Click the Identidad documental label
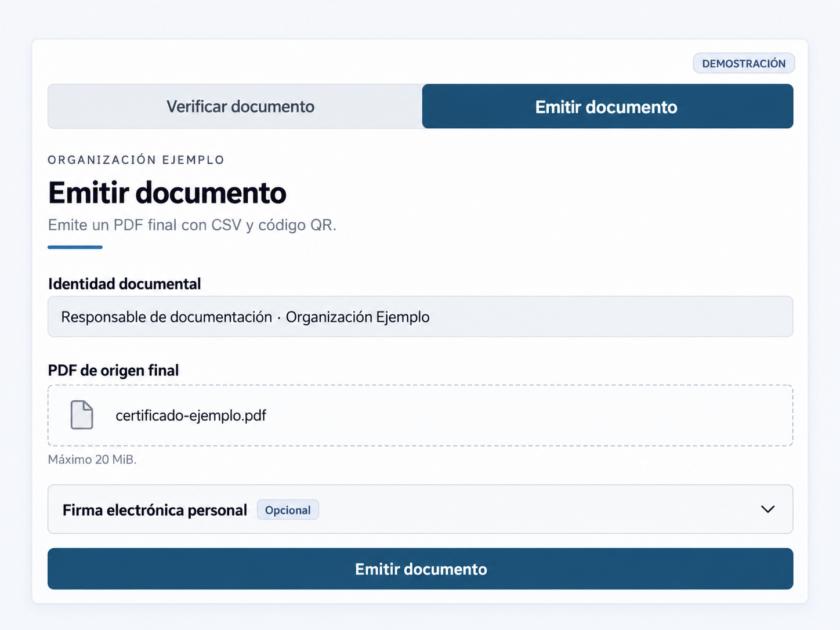840x630 pixels. pyautogui.click(x=124, y=284)
